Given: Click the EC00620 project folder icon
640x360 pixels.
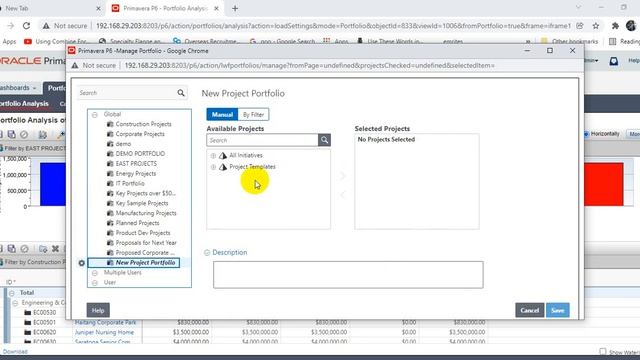Looking at the screenshot, I should tap(27, 332).
